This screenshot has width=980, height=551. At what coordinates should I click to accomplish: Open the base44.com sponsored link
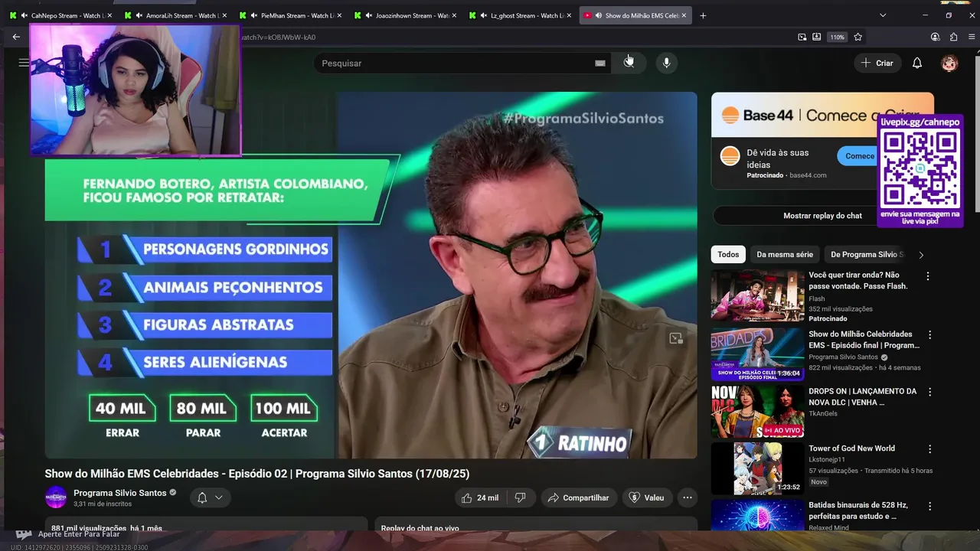point(808,175)
